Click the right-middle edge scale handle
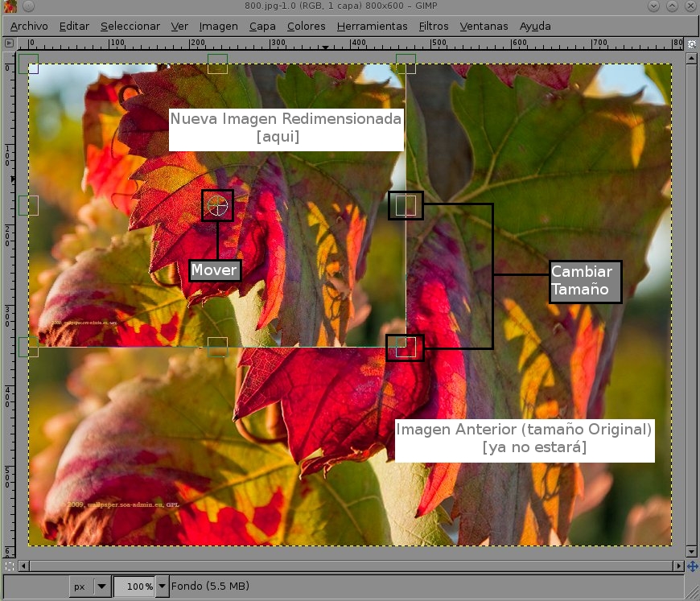Screen dimensions: 700x601 [406, 205]
